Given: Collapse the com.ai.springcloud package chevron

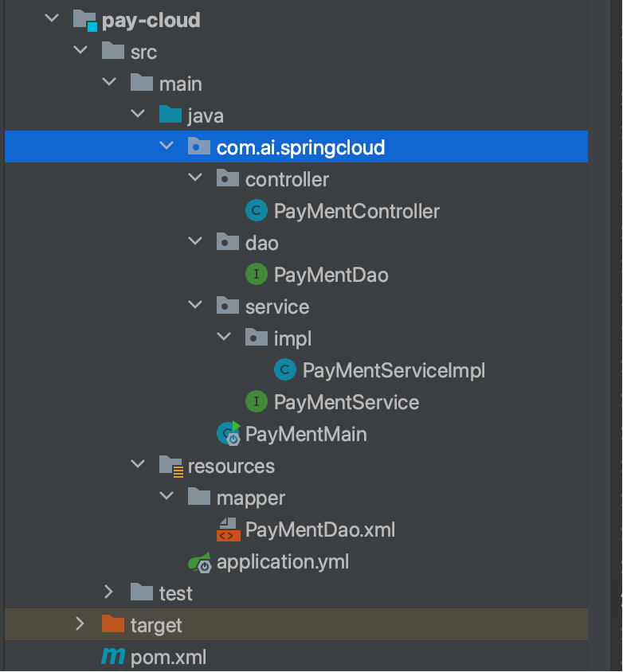Looking at the screenshot, I should pyautogui.click(x=167, y=146).
